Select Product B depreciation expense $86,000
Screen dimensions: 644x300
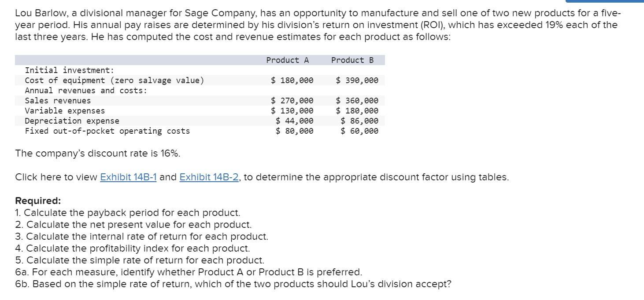[x=359, y=121]
